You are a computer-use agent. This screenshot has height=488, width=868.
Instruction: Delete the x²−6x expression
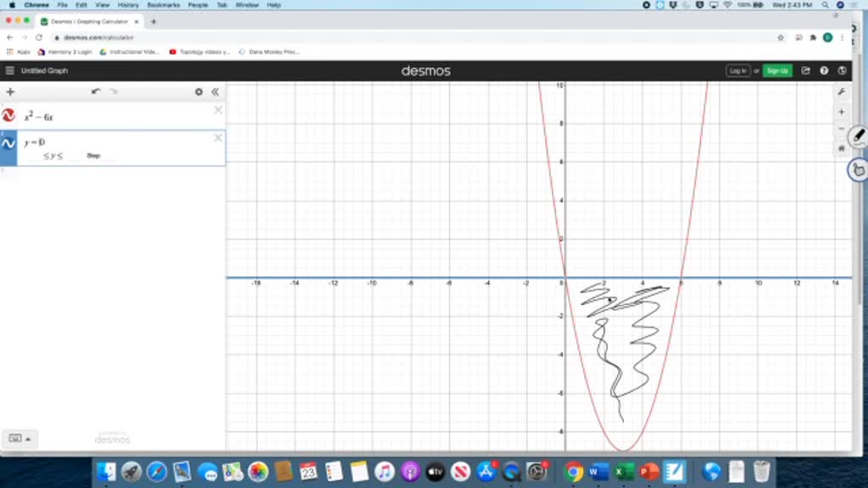tap(218, 109)
